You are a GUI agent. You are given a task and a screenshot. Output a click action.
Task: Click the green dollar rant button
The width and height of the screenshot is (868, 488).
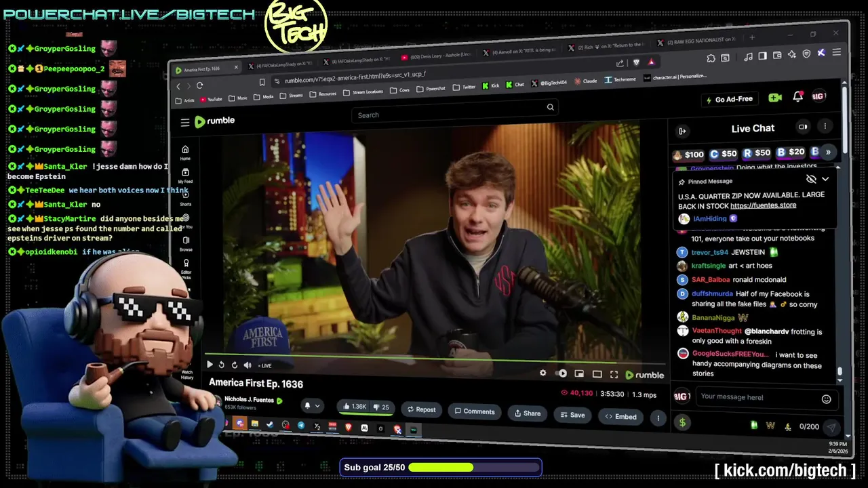(682, 423)
